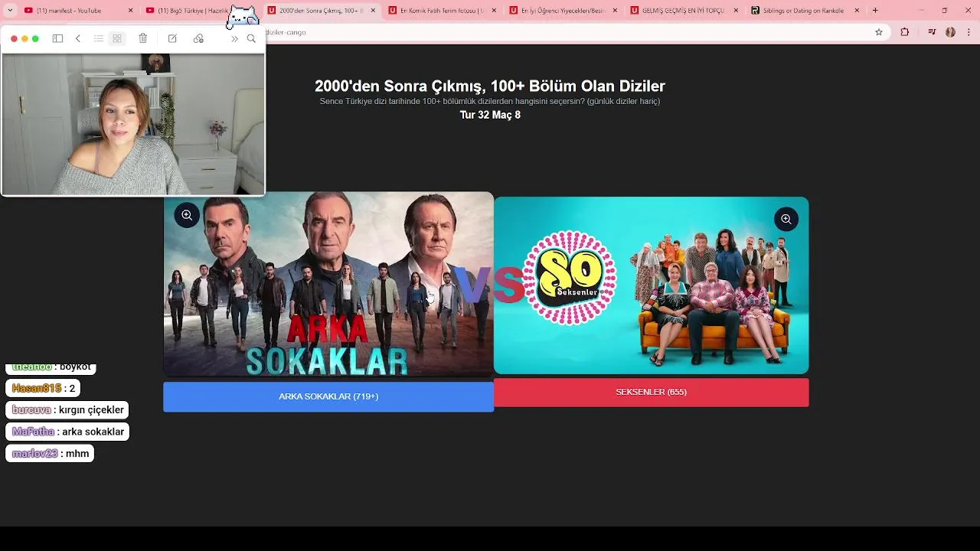980x551 pixels.
Task: Bookmark this page with star icon
Action: [x=879, y=32]
